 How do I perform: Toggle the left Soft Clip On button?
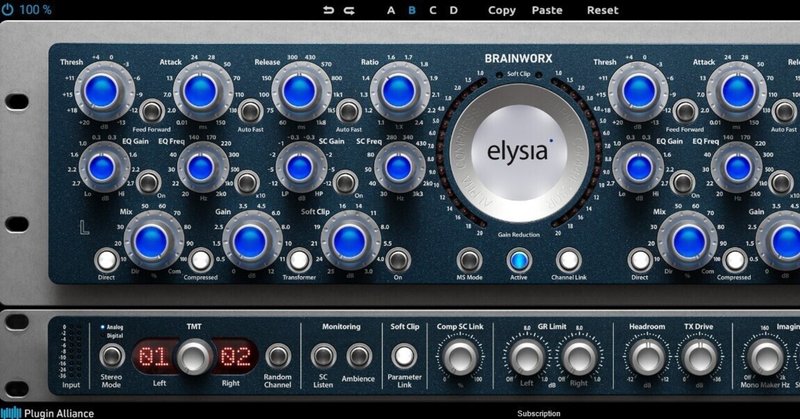tap(398, 260)
